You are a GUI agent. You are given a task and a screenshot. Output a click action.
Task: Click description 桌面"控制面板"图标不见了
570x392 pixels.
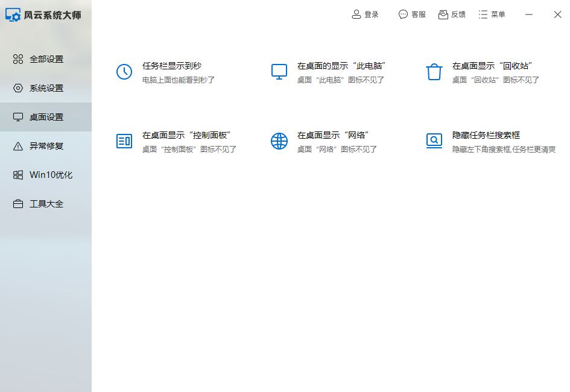(189, 150)
